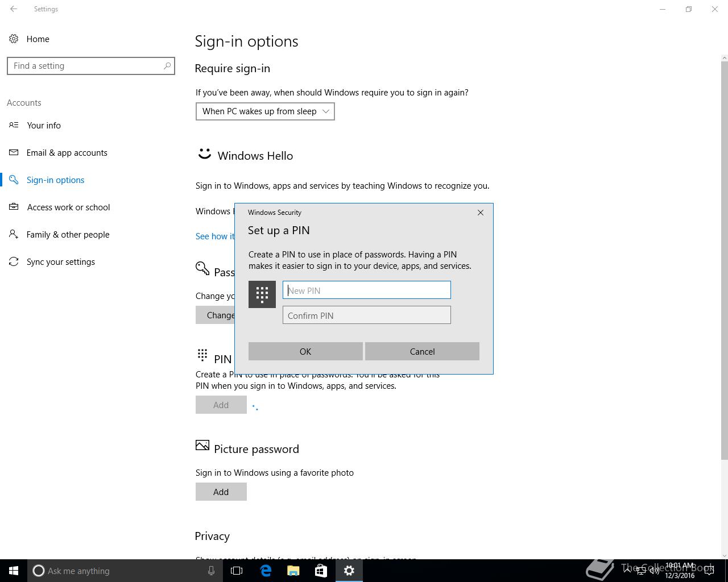
Task: Click the volume speaker tray icon
Action: coord(655,571)
